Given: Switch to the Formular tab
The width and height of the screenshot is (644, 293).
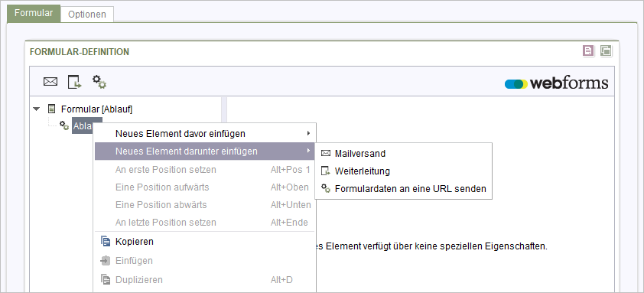Looking at the screenshot, I should [x=34, y=13].
